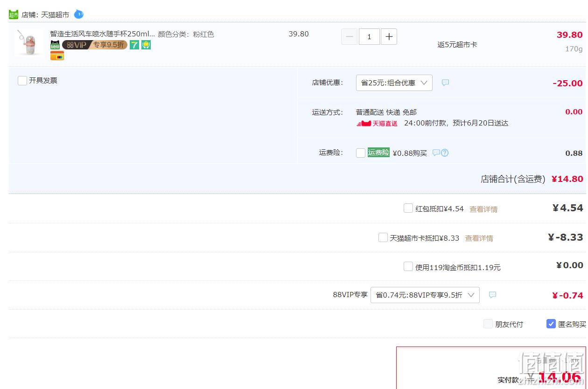Viewport: 588px width, 389px height.
Task: Open product title 智造生活风车喷水随手杯250ml
Action: (103, 34)
